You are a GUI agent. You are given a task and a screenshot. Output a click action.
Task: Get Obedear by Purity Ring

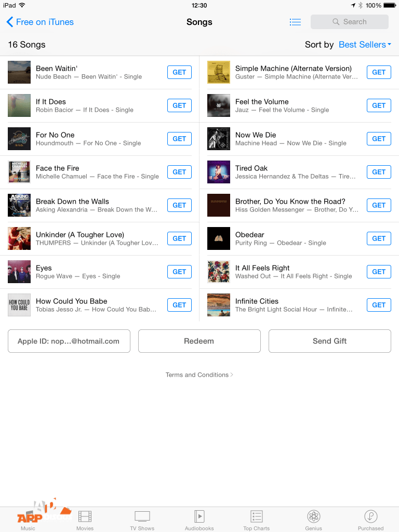pyautogui.click(x=379, y=238)
